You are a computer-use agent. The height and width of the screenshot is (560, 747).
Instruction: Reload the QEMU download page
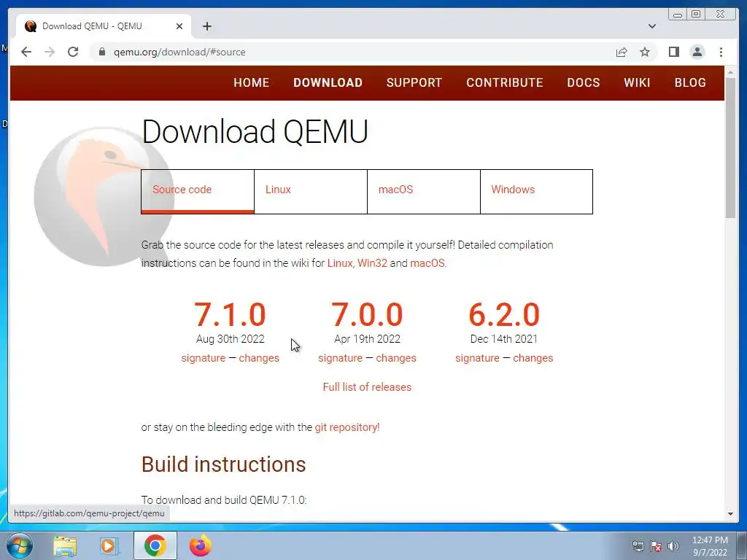point(73,52)
